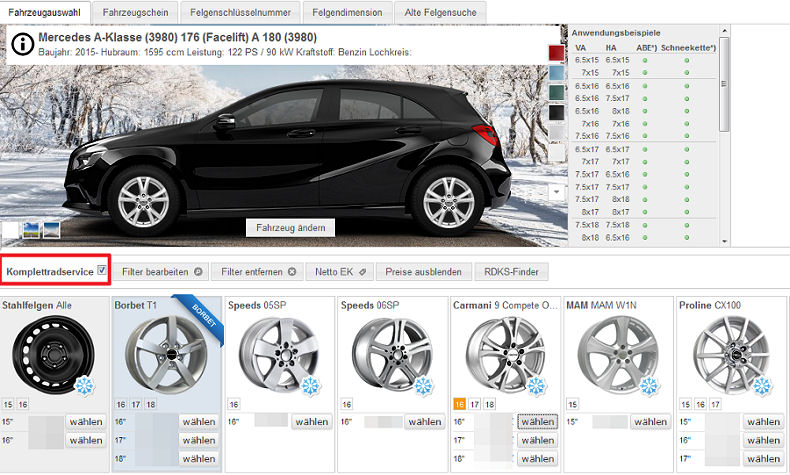790x475 pixels.
Task: Click Preise ausblenden button
Action: pyautogui.click(x=423, y=272)
